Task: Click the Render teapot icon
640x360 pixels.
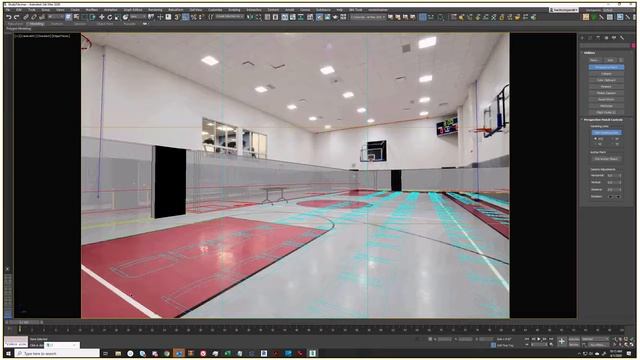Action: (x=335, y=17)
